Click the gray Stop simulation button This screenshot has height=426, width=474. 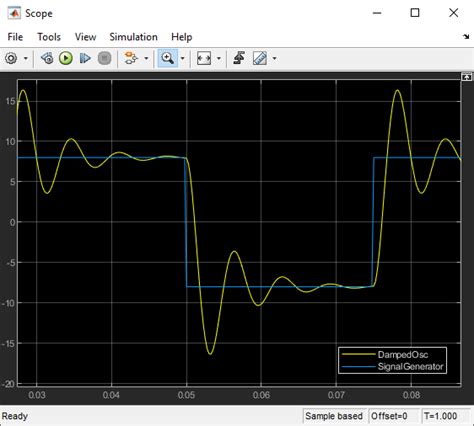[x=104, y=58]
